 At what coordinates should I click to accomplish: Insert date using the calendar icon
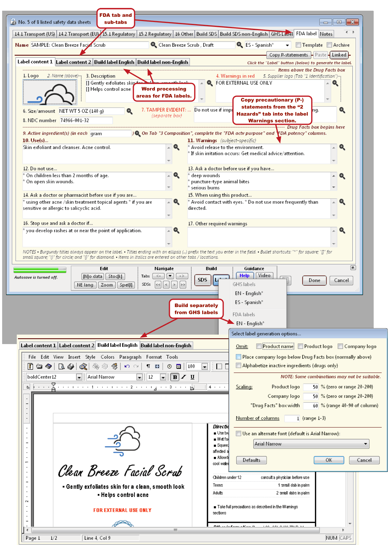tap(178, 366)
